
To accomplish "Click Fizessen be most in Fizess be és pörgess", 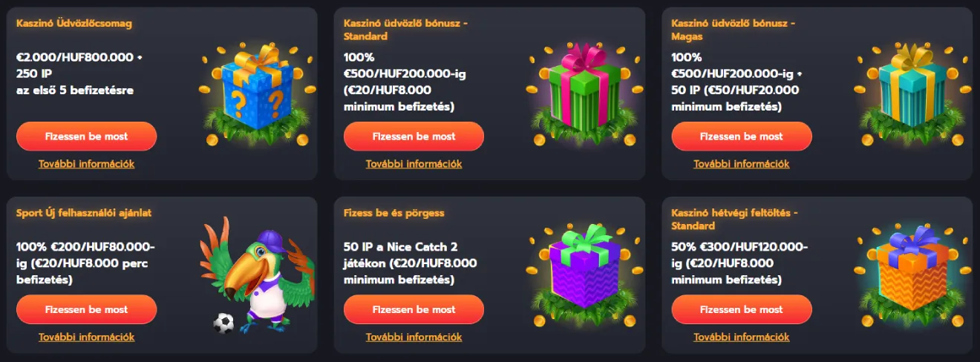I will 414,309.
